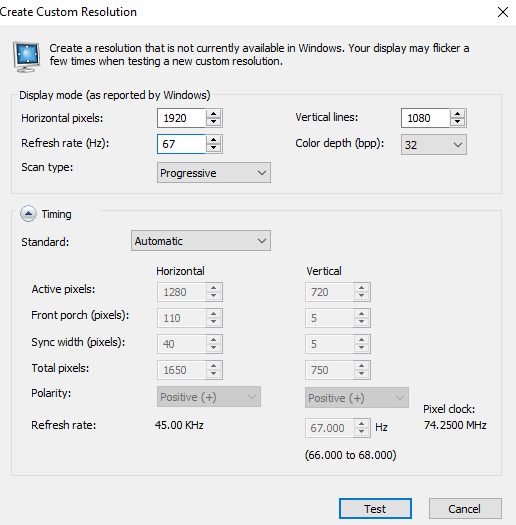
Task: Increase Refresh rate (Hz) with up arrow
Action: click(x=214, y=140)
